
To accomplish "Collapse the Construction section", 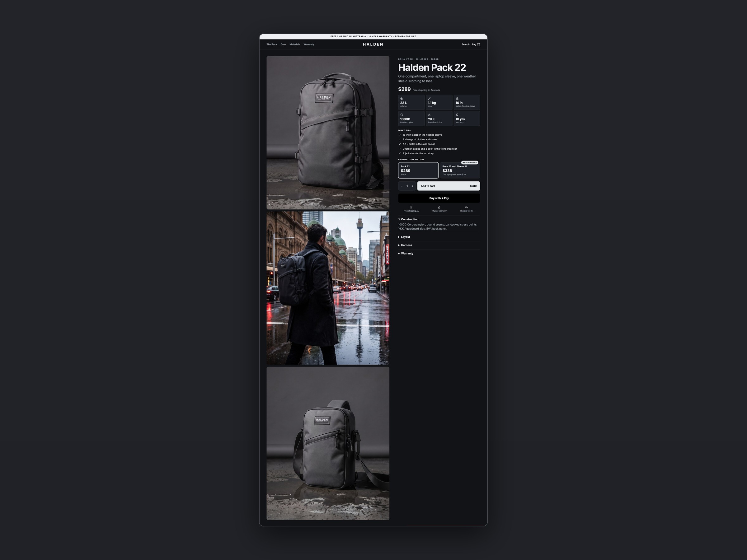I will 439,219.
